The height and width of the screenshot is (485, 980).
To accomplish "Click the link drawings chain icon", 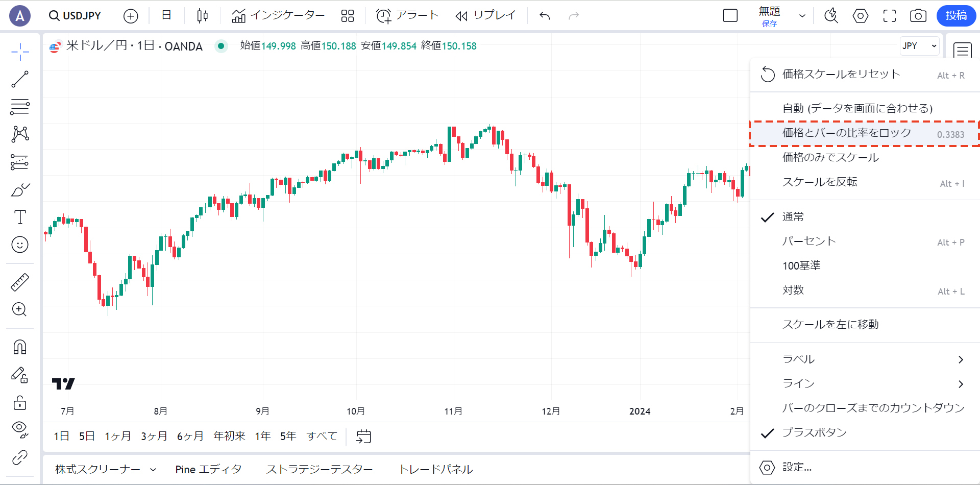I will pyautogui.click(x=20, y=457).
